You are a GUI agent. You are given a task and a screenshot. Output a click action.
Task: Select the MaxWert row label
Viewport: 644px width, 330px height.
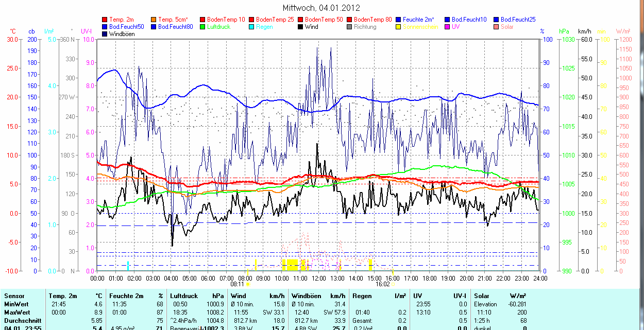coord(17,312)
